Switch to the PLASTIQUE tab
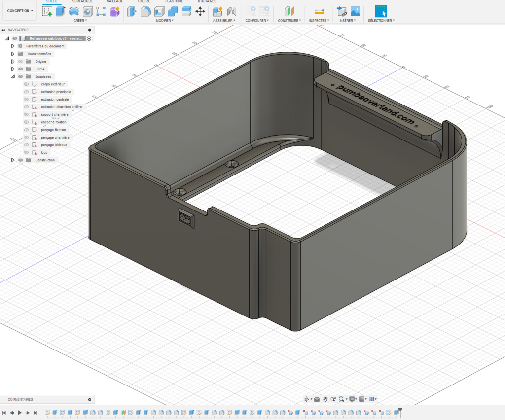Screen dimensions: 505x420 pos(174,1)
